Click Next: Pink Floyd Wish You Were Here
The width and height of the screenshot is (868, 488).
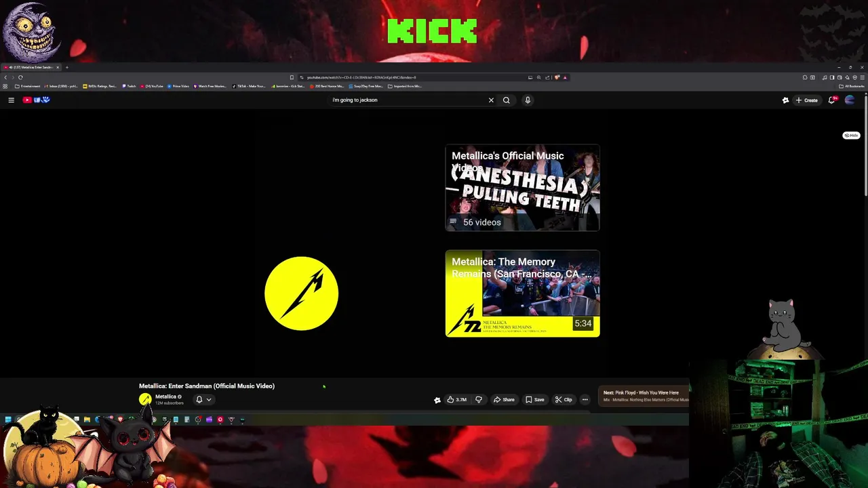pos(645,396)
